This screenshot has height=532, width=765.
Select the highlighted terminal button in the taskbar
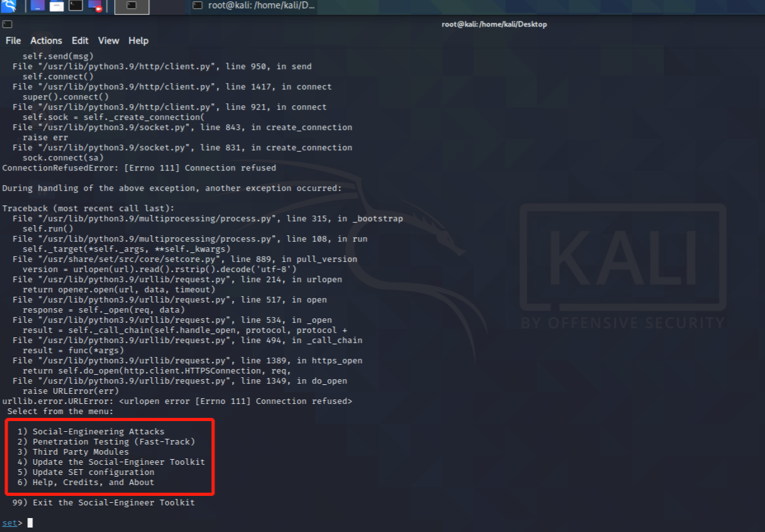[132, 6]
